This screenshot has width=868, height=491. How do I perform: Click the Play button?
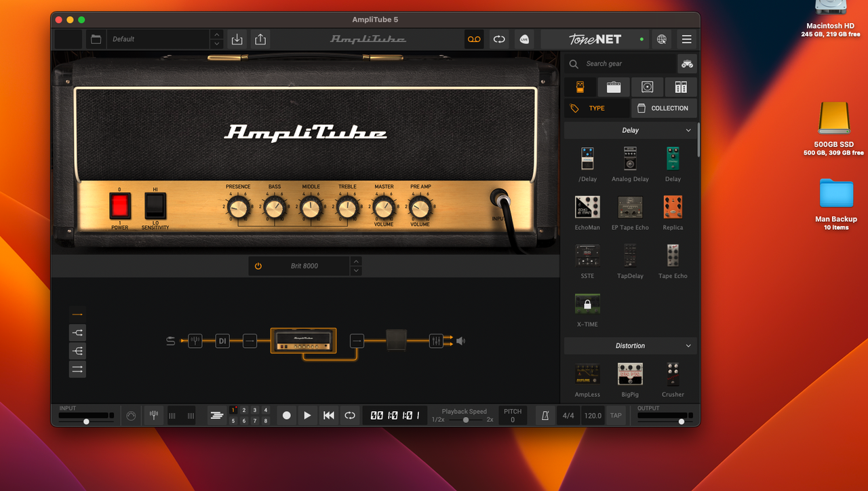pyautogui.click(x=308, y=416)
